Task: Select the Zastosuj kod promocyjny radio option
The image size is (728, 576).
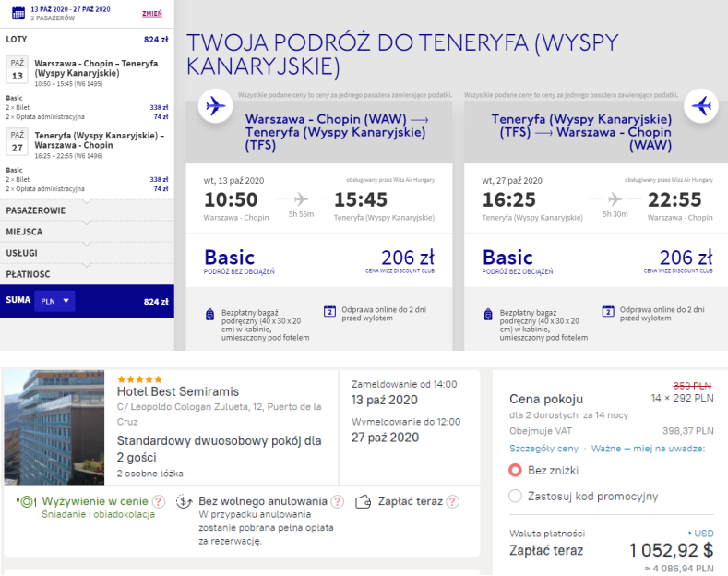Action: [515, 496]
